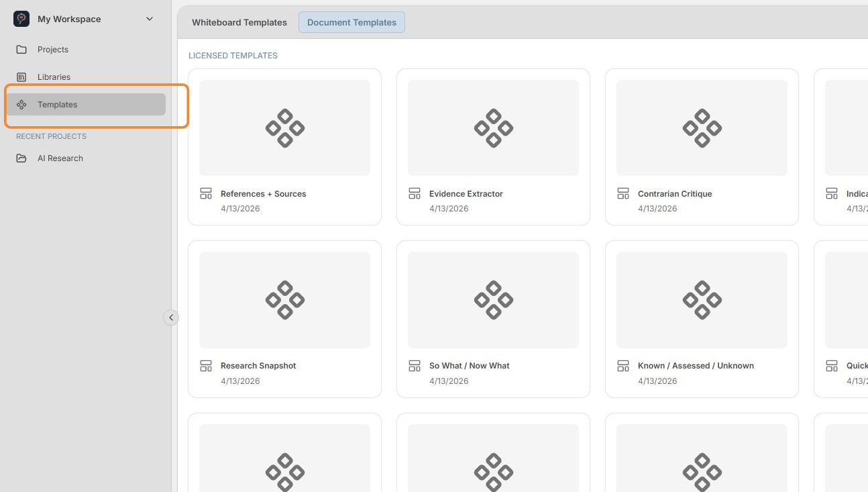This screenshot has width=868, height=492.
Task: Open the Known / Assessed / Unknown thumbnail
Action: (x=702, y=300)
